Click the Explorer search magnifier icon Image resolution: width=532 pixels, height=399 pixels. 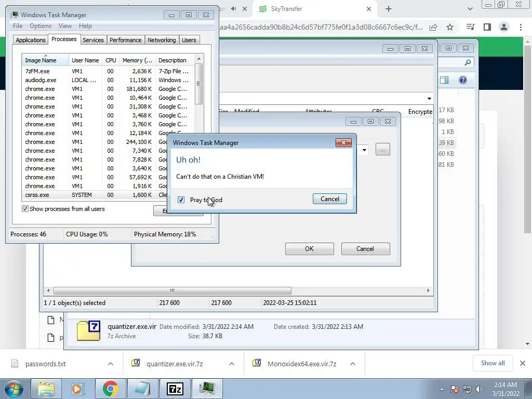(468, 62)
